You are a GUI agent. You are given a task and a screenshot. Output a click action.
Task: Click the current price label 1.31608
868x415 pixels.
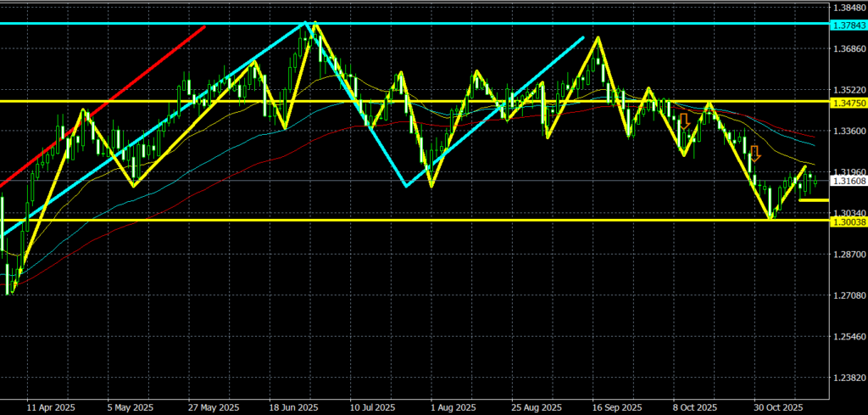coord(849,181)
